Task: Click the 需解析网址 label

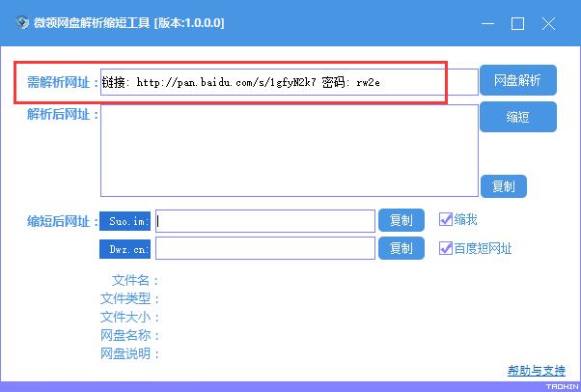Action: pos(63,82)
